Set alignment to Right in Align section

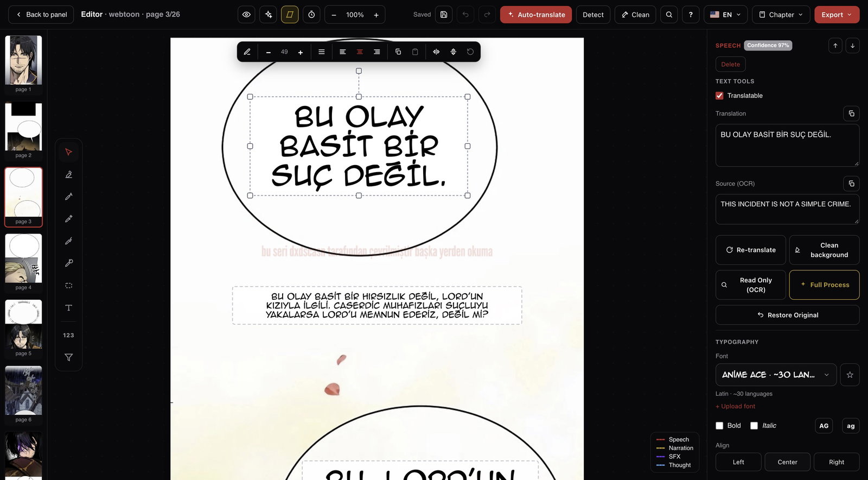coord(837,462)
